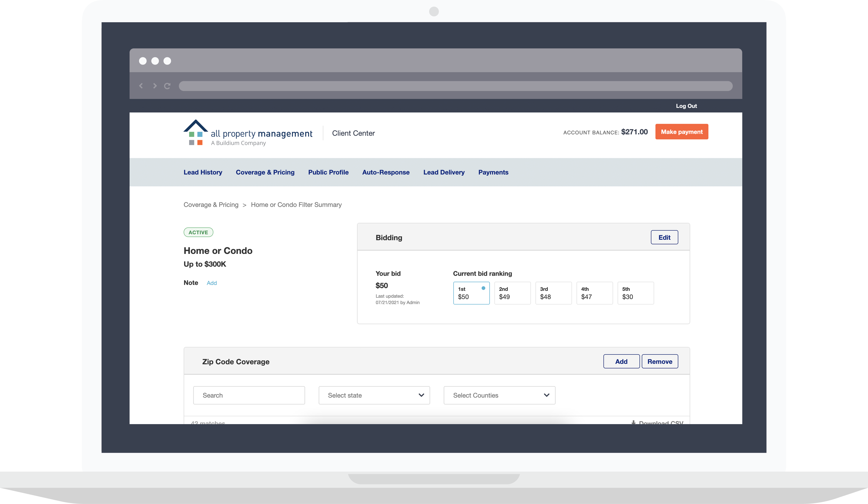
Task: Open the Auto-Response tab
Action: [386, 172]
